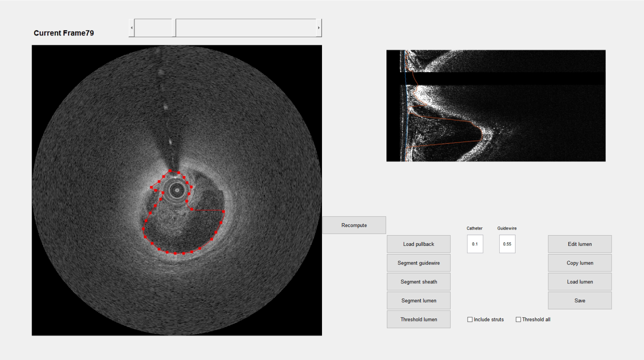Click the Current Frame79 label

pos(64,33)
